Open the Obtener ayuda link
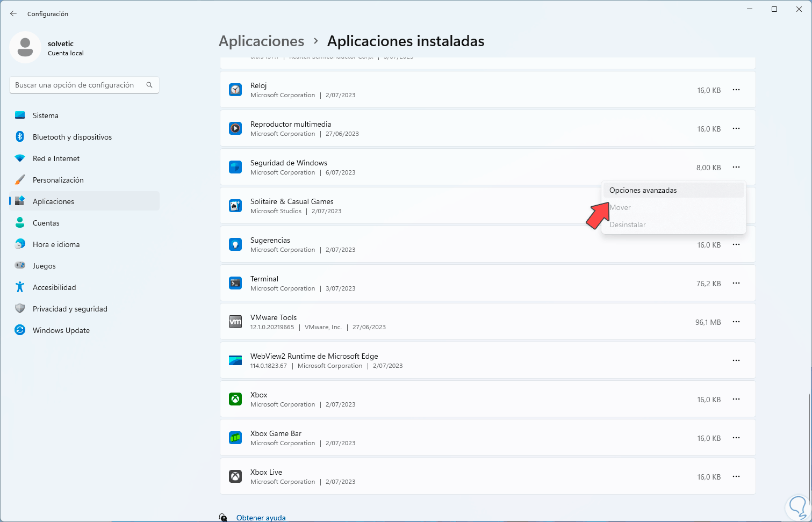 tap(261, 518)
